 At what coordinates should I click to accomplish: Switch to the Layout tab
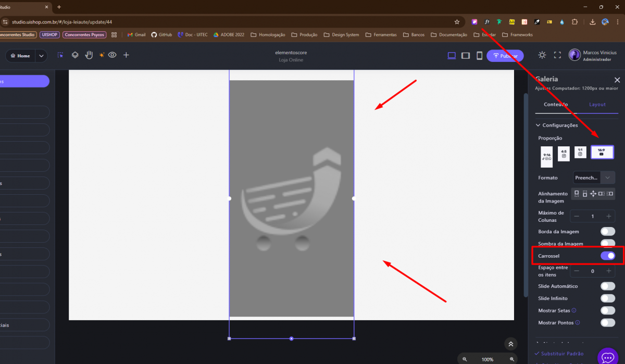(597, 104)
